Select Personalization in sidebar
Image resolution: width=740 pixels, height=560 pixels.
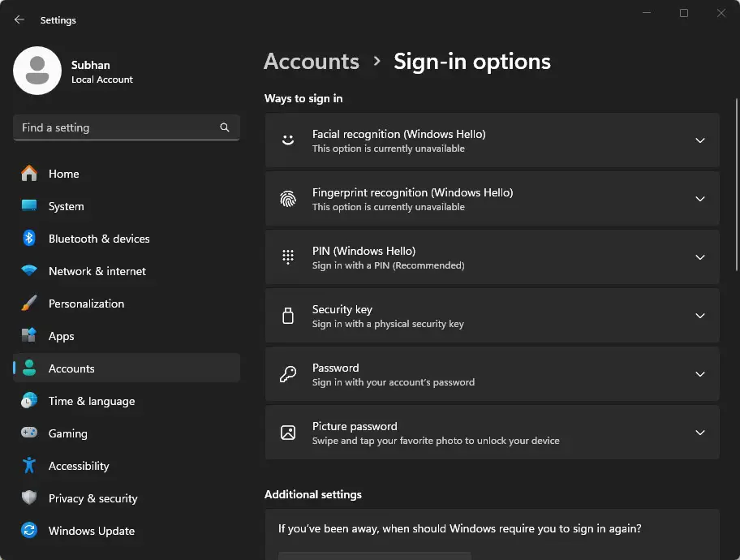coord(127,304)
